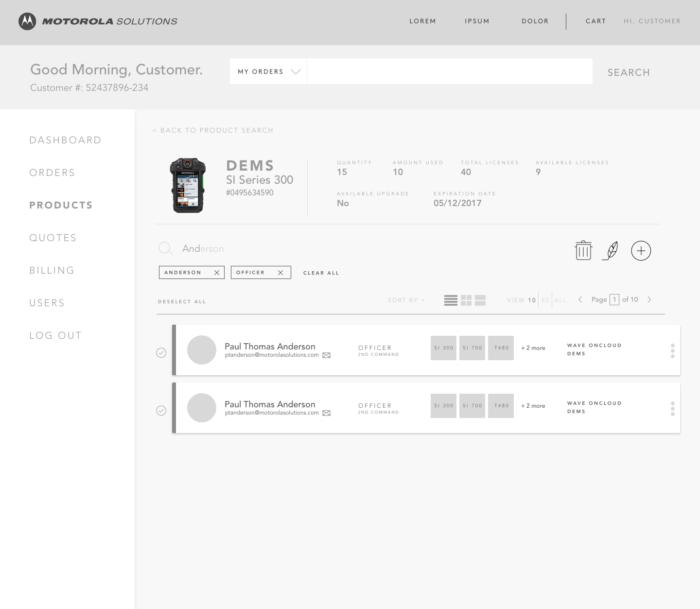Set view to 50 per page

pos(545,300)
